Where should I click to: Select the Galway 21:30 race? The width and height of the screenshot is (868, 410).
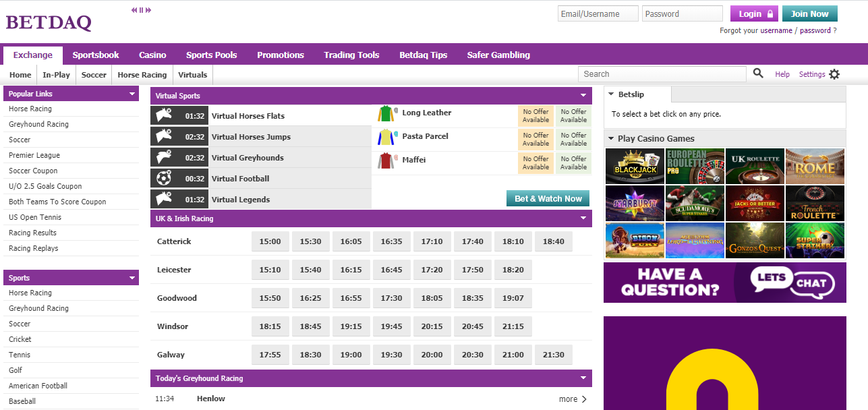point(554,355)
